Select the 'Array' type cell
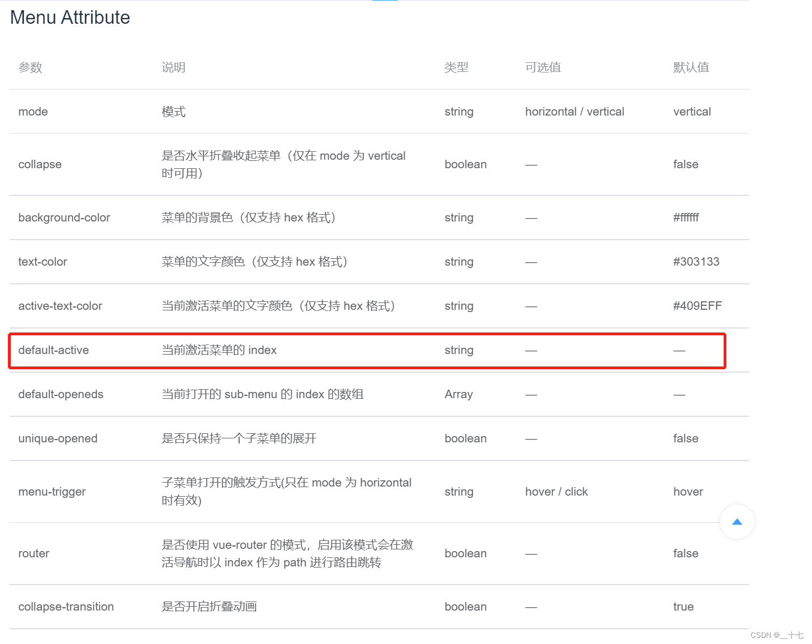This screenshot has width=812, height=644. point(458,394)
